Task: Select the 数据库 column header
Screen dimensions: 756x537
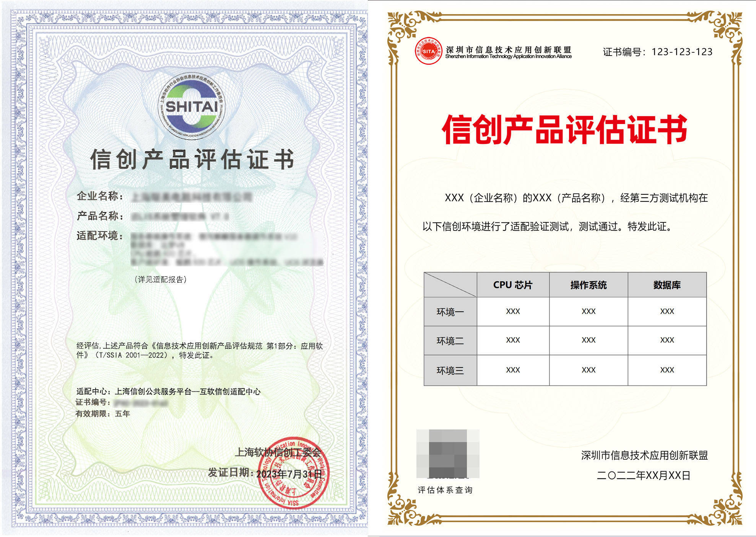Action: (x=667, y=285)
